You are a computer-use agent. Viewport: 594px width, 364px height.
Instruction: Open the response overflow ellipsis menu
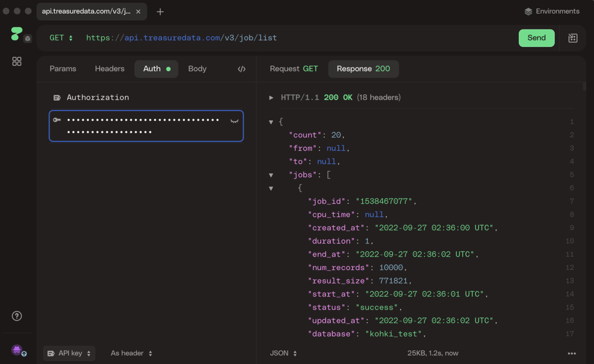[x=571, y=353]
